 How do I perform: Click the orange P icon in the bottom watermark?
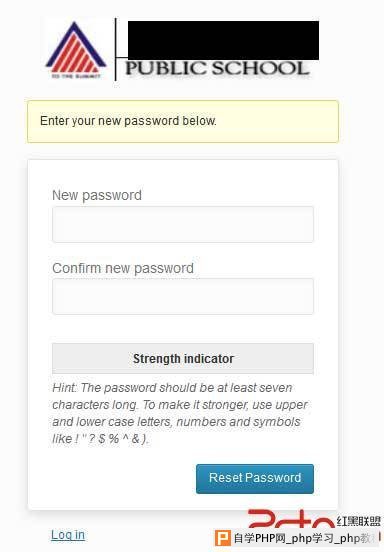pos(223,538)
